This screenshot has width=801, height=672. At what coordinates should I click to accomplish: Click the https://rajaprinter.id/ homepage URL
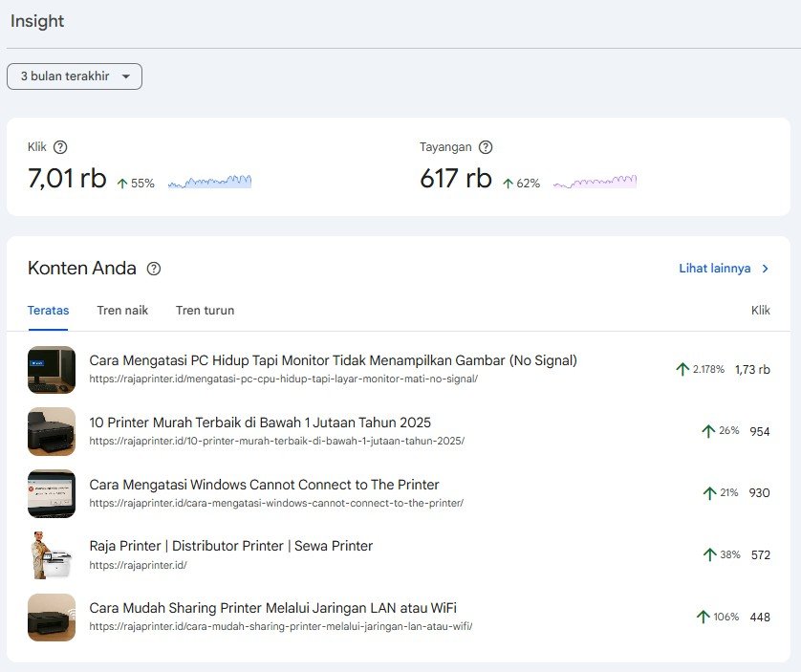pyautogui.click(x=138, y=565)
